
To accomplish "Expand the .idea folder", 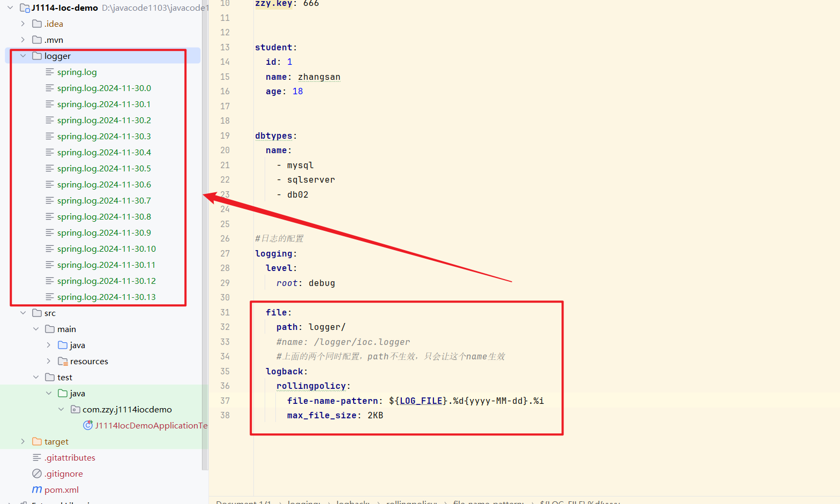I will pos(22,24).
